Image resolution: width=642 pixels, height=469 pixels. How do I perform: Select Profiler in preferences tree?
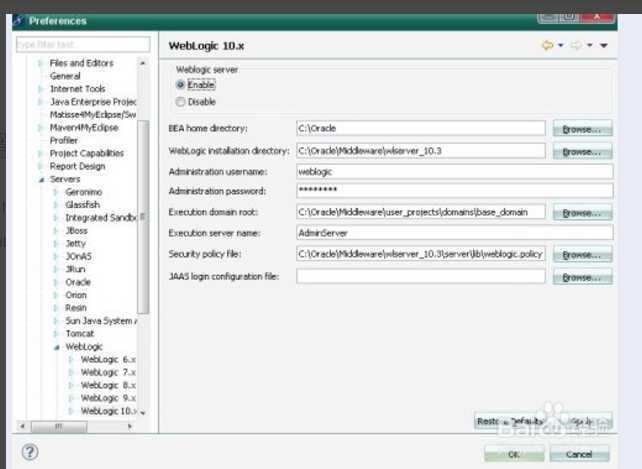pos(63,140)
